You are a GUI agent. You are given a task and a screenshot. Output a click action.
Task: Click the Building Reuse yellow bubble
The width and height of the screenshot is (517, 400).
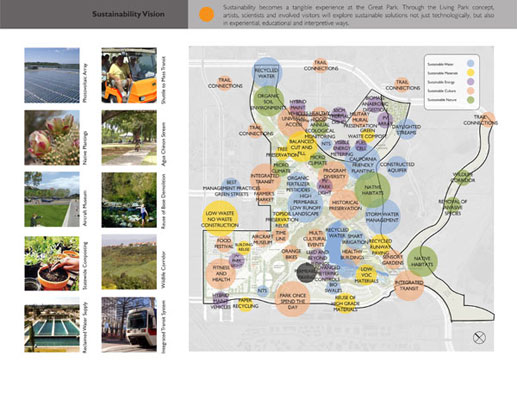(244, 247)
